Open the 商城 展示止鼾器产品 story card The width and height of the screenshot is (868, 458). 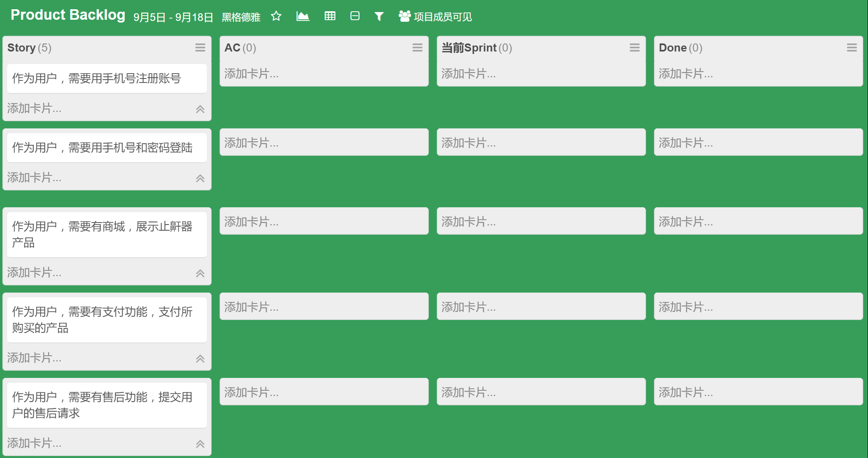107,235
